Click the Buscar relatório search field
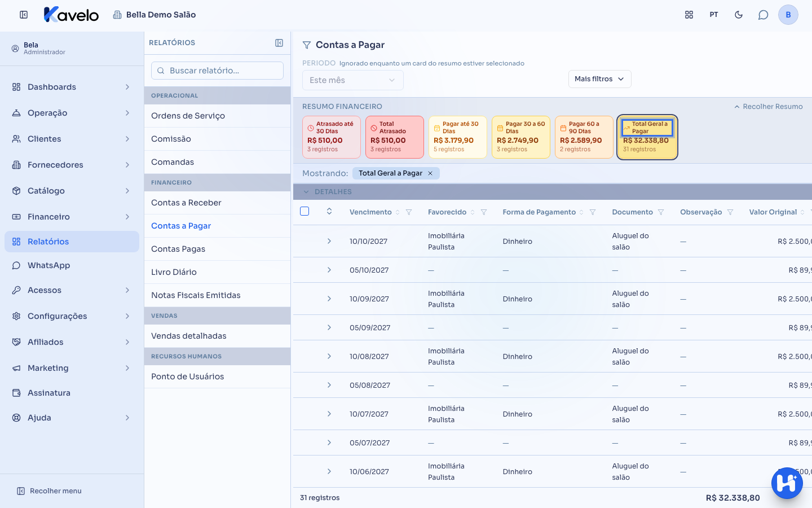 (x=217, y=71)
